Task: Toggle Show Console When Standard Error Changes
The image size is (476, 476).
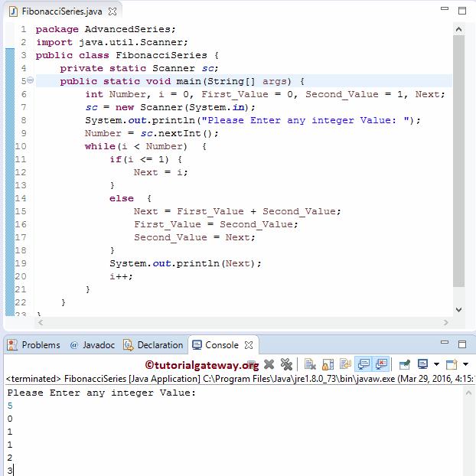Action: click(381, 364)
